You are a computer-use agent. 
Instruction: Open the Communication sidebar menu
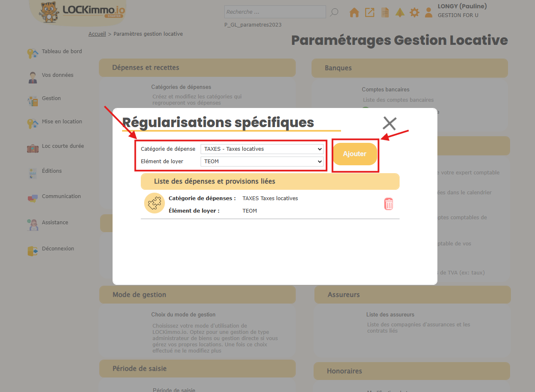click(61, 196)
